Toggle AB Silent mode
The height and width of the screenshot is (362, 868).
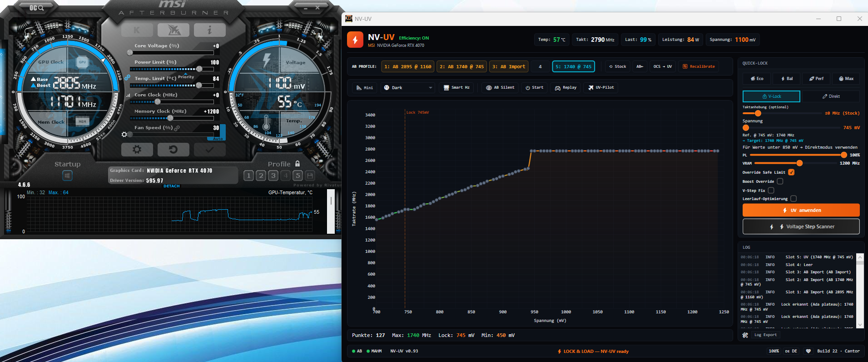[500, 87]
